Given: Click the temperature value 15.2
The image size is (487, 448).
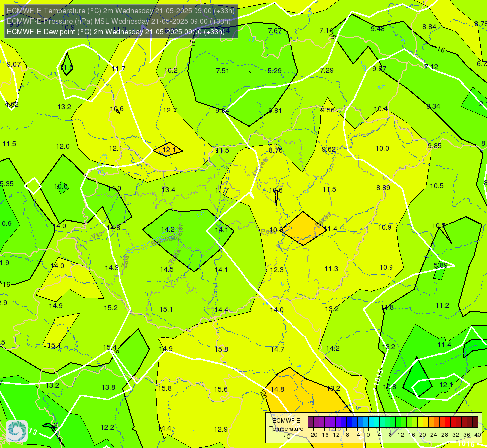Looking at the screenshot, I should click(x=111, y=308).
